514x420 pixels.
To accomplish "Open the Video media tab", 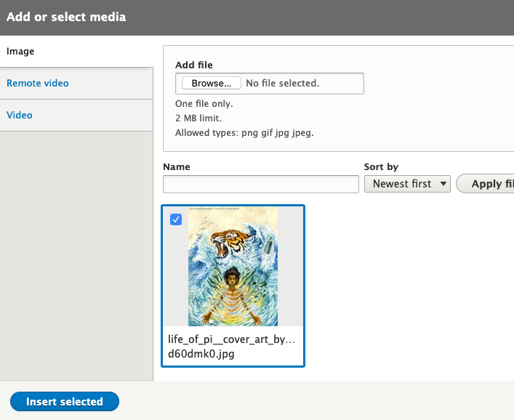I will (x=76, y=116).
